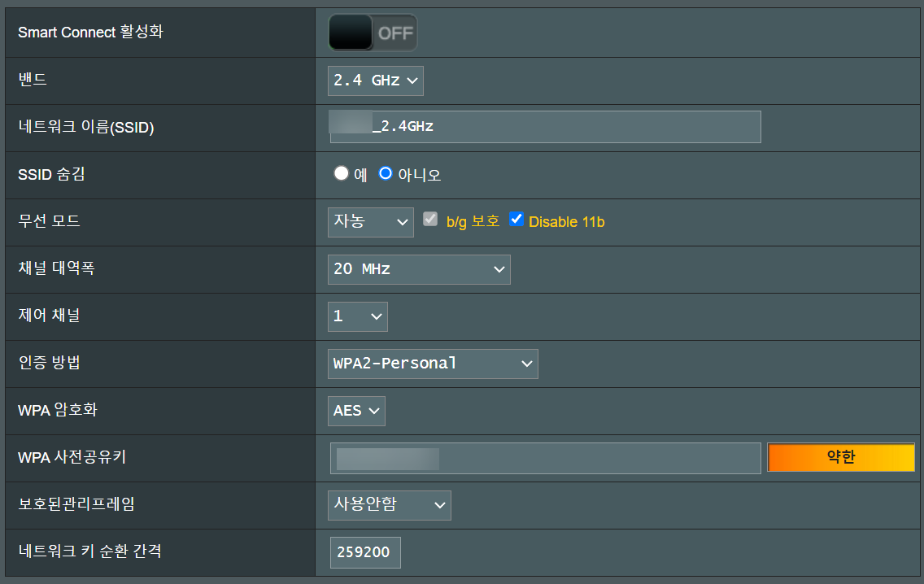This screenshot has height=584, width=924.
Task: Uncheck the Disable 11b checkbox
Action: 516,220
